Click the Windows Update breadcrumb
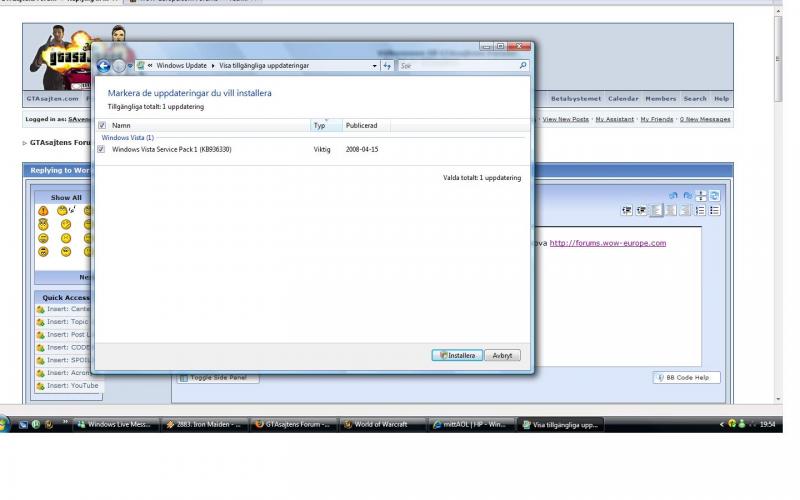This screenshot has width=800, height=500. [181, 66]
